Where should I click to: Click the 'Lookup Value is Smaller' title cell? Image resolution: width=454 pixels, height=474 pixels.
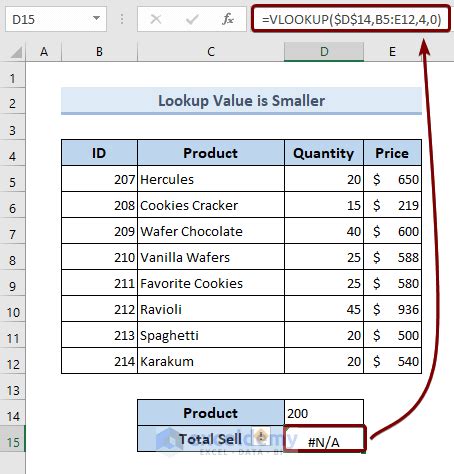(x=241, y=101)
